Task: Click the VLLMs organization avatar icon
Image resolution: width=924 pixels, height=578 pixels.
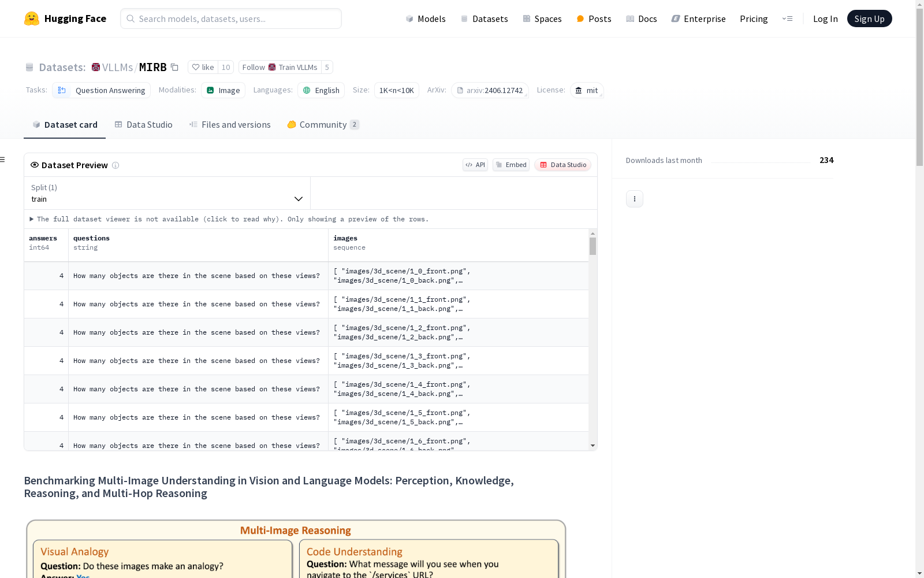Action: point(96,67)
